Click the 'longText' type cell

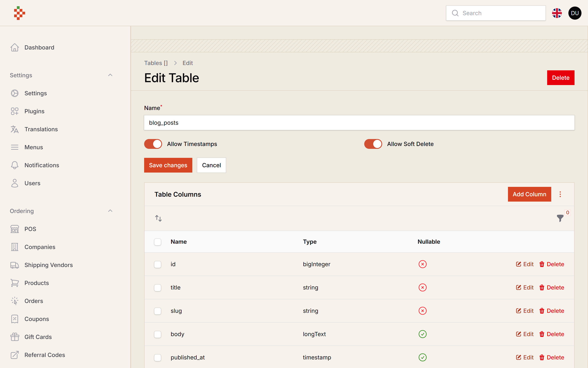[x=314, y=334]
